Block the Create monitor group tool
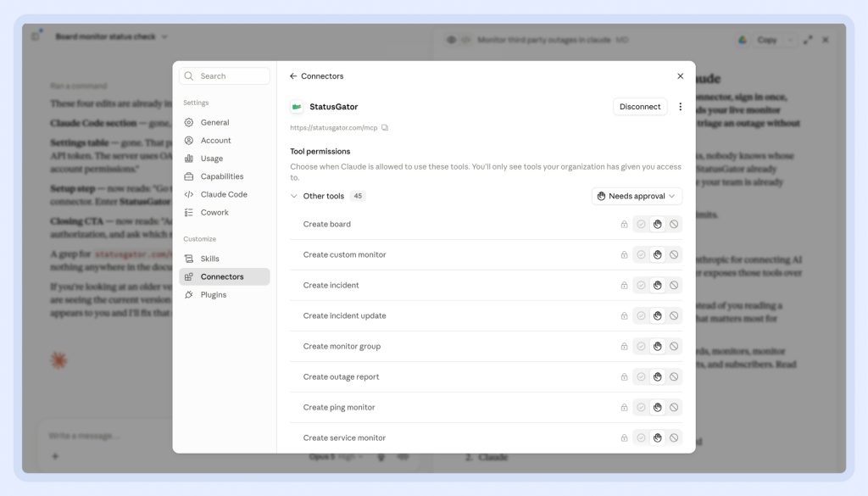 point(674,346)
